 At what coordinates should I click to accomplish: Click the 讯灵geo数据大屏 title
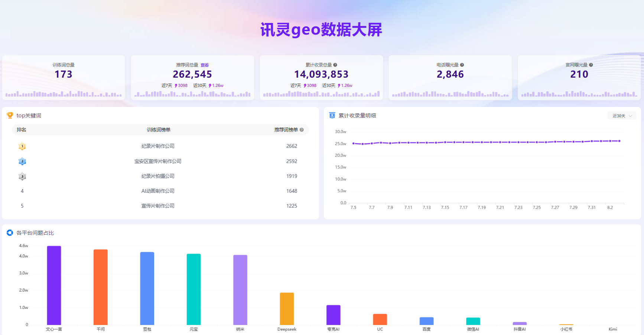pos(321,30)
